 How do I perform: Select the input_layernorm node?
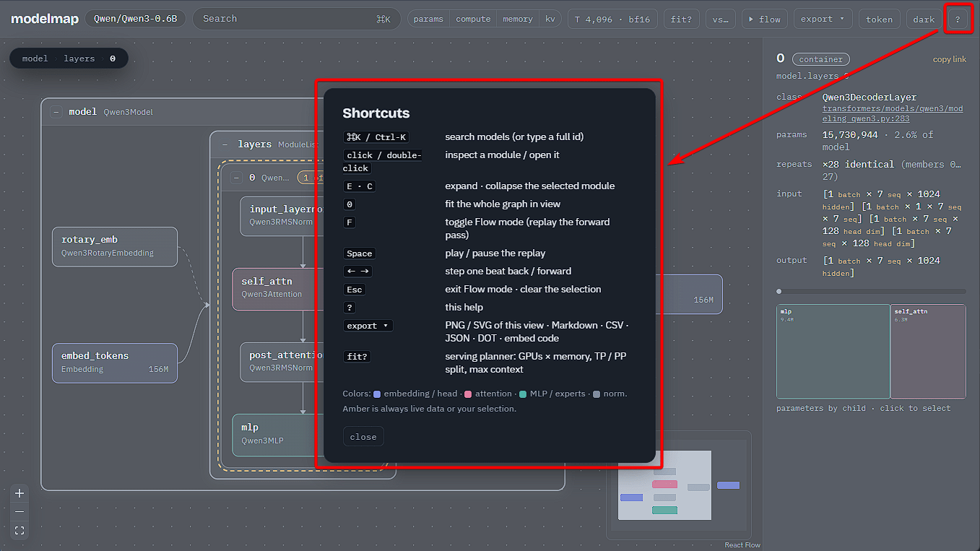click(282, 216)
